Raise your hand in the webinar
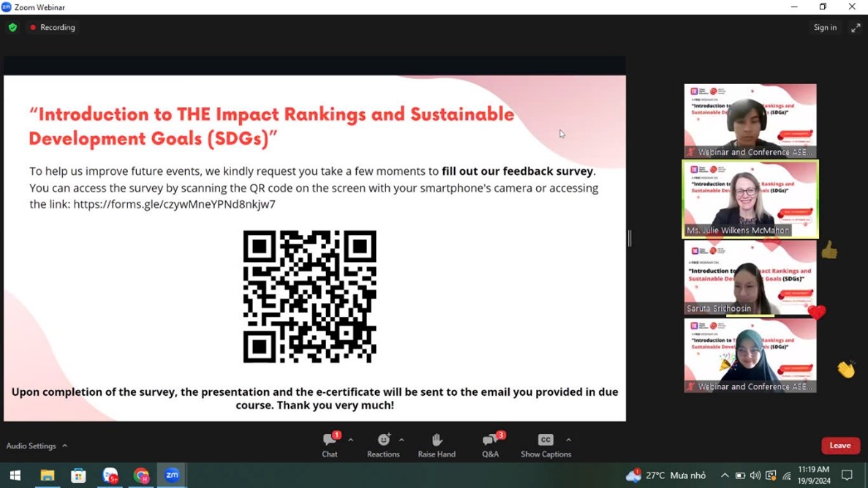The image size is (868, 488). click(437, 446)
